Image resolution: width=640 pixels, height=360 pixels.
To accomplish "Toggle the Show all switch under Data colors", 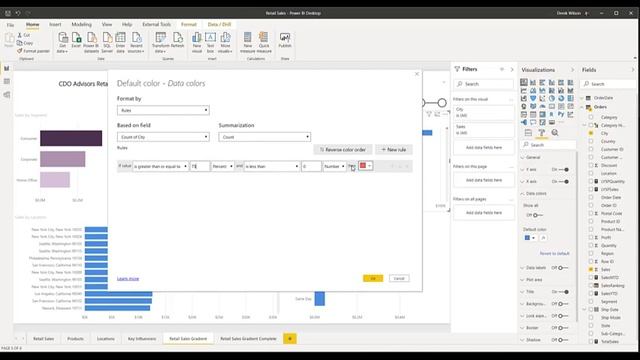I will pos(537,215).
